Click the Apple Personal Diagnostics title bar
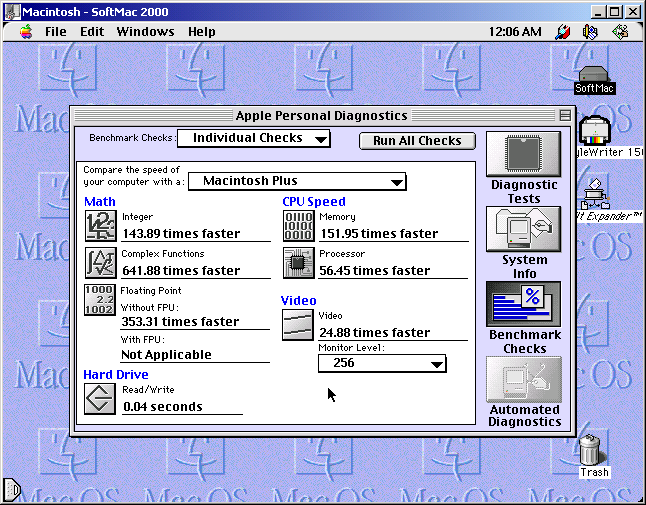The width and height of the screenshot is (646, 505). coord(321,116)
